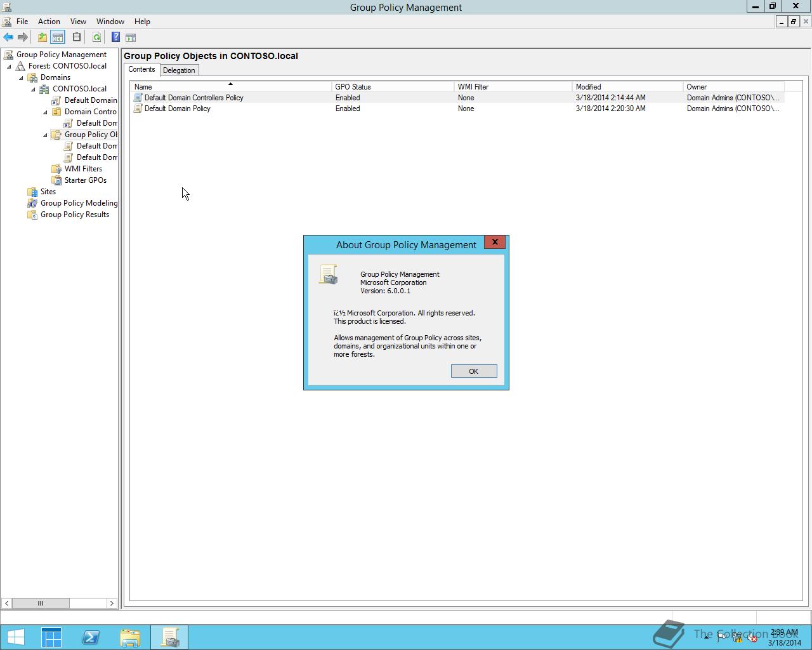Click the '3/18/2014 2:20:30 AM' modified cell
The image size is (812, 650).
[x=610, y=109]
